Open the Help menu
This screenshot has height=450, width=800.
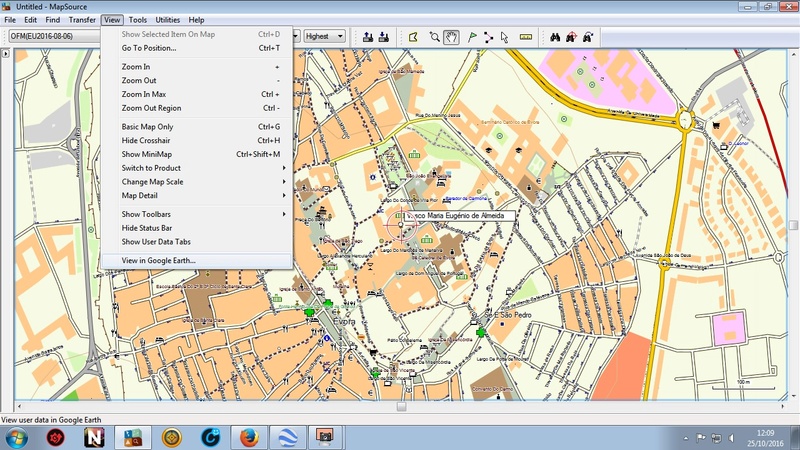point(196,20)
